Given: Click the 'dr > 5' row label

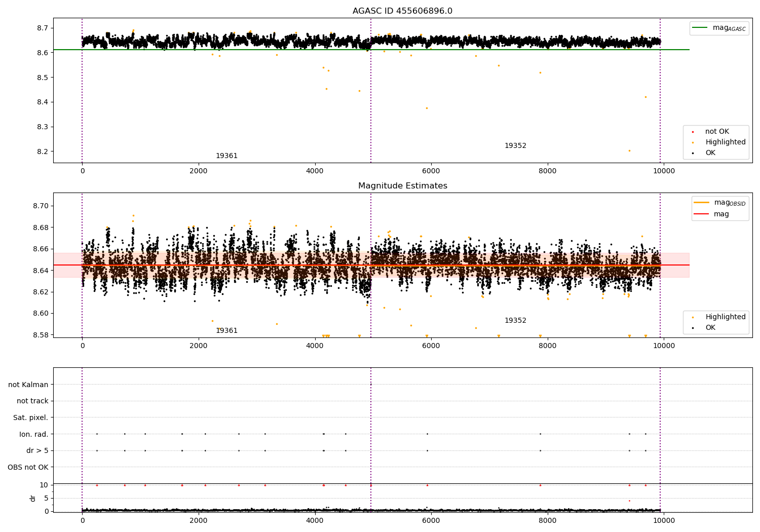Looking at the screenshot, I should pyautogui.click(x=37, y=450).
